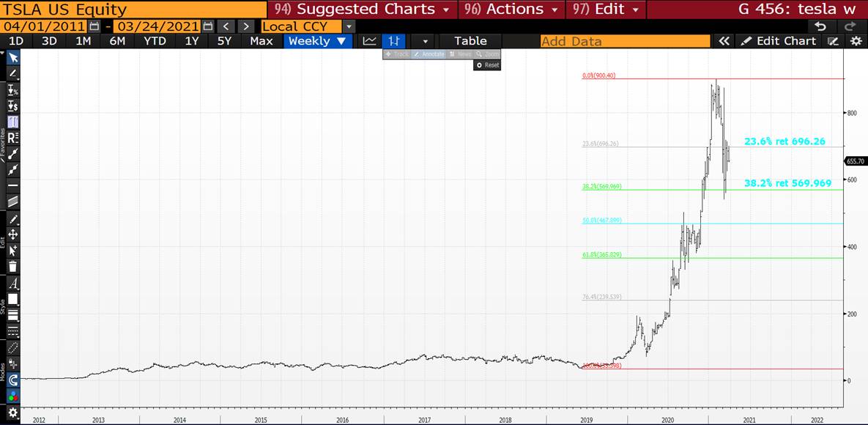This screenshot has height=425, width=868.
Task: Step the date range backward
Action: (x=226, y=26)
